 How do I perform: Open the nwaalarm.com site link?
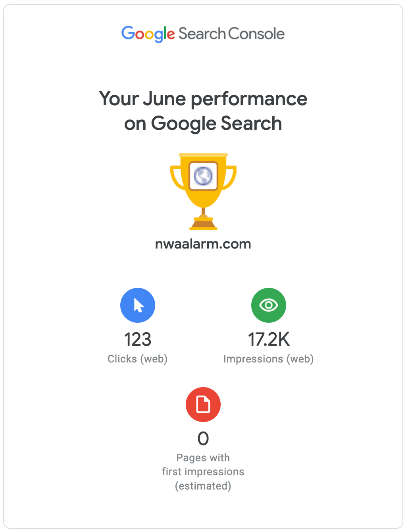(203, 244)
